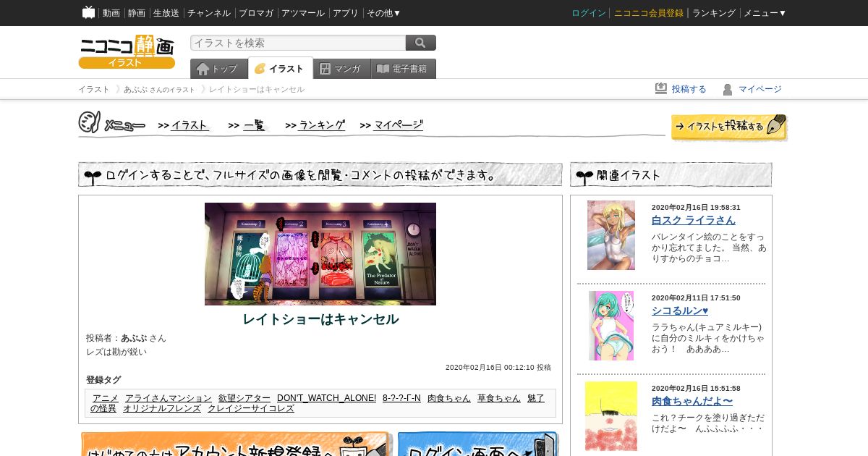
Task: Click the 投稿する upload icon
Action: click(661, 88)
